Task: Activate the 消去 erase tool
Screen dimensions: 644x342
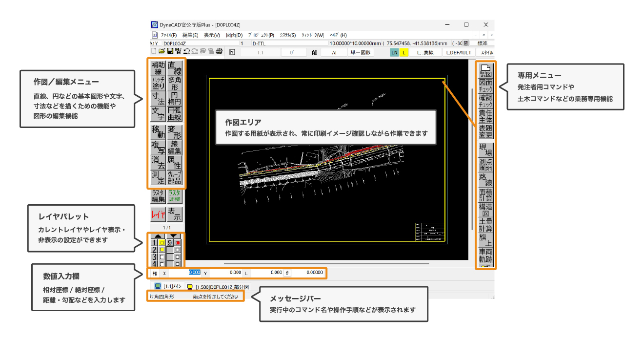Action: [158, 162]
